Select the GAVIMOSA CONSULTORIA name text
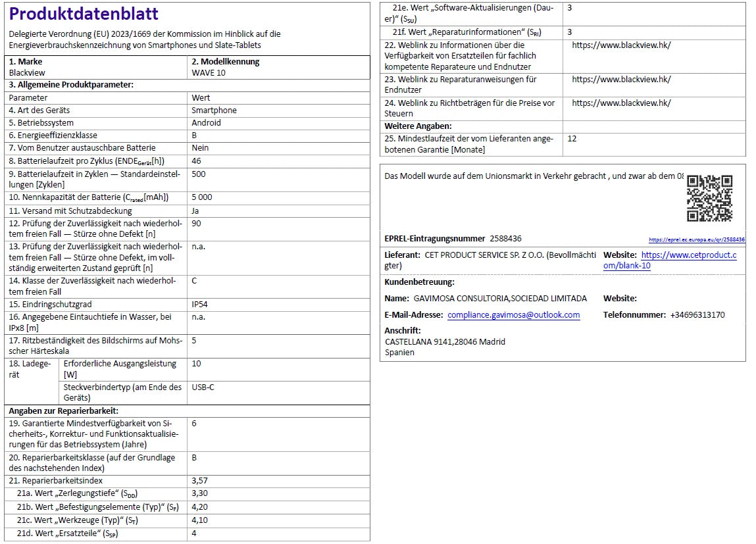The image size is (756, 544). pyautogui.click(x=500, y=299)
